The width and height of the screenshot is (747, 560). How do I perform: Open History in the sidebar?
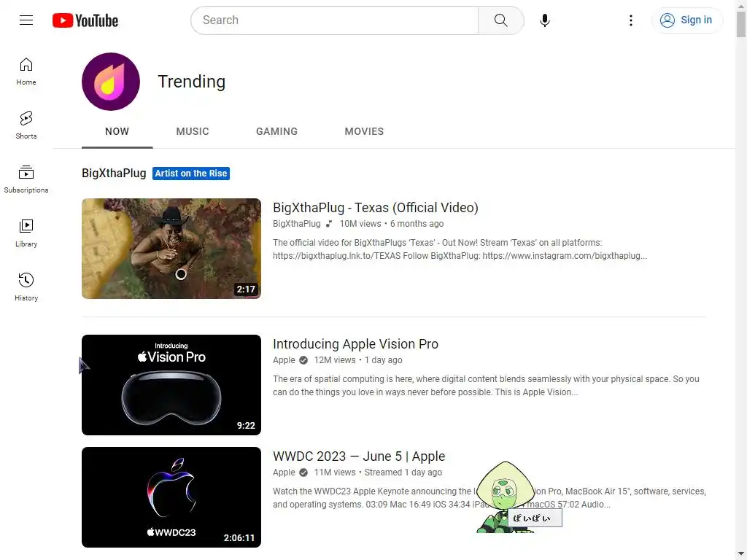(x=26, y=287)
